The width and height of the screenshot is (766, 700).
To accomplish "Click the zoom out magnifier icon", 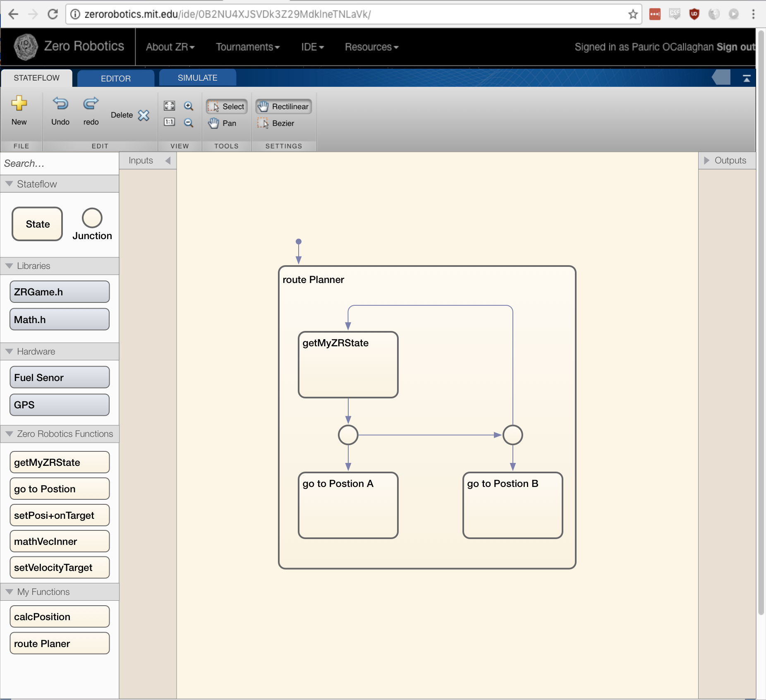I will point(189,122).
